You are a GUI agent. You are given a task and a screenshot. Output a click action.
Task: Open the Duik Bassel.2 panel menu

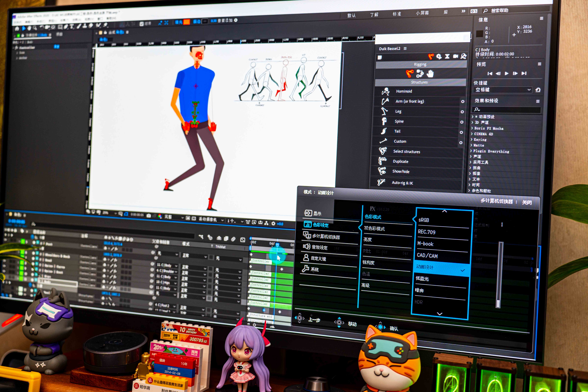405,48
